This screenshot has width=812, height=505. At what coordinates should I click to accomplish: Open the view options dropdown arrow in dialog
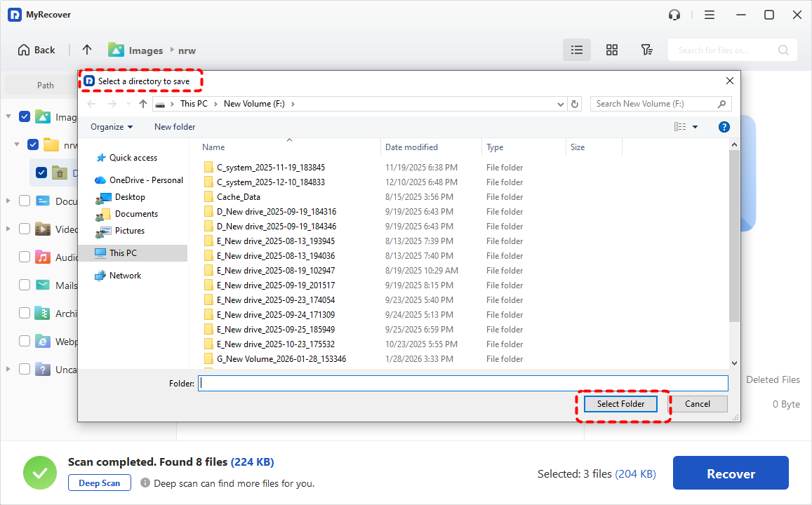tap(695, 127)
